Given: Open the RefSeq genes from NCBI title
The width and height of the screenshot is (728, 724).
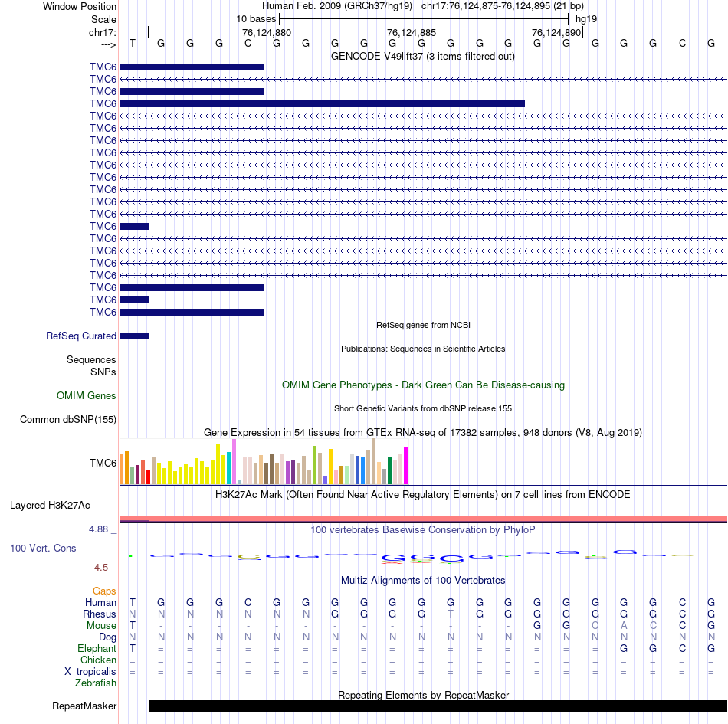Looking at the screenshot, I should pyautogui.click(x=423, y=325).
